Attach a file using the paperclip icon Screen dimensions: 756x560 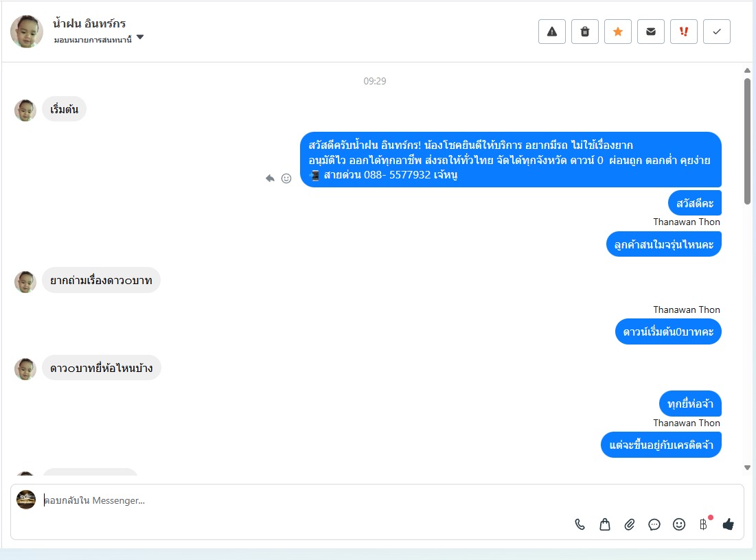[629, 524]
